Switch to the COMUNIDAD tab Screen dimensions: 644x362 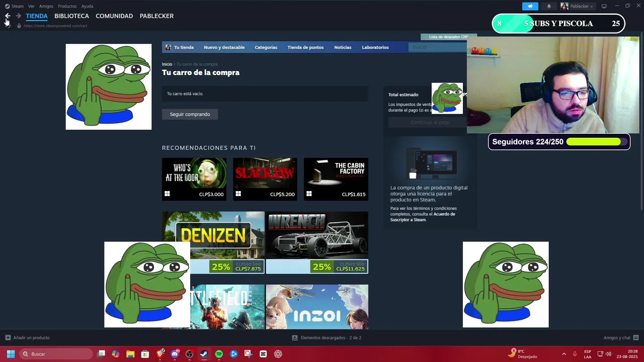pos(114,16)
